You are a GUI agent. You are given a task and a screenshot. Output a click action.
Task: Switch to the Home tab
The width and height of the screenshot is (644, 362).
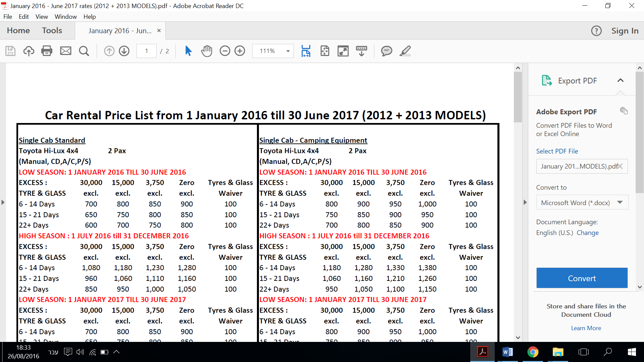pos(18,31)
